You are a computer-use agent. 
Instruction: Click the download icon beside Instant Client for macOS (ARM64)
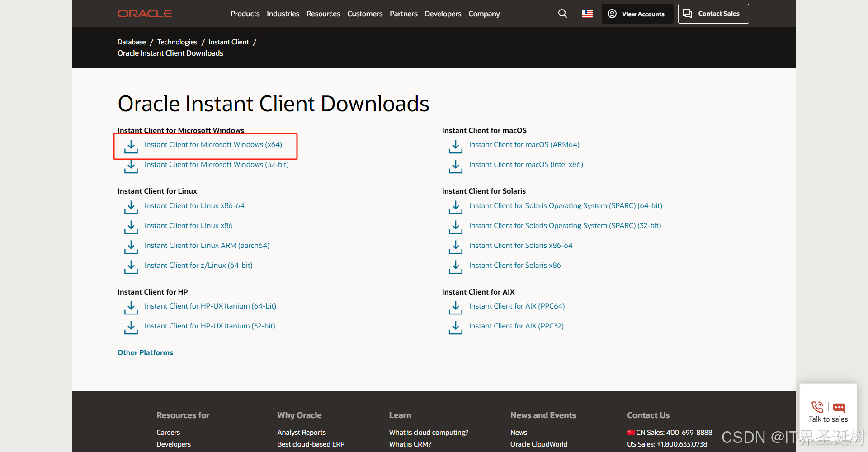coord(455,147)
